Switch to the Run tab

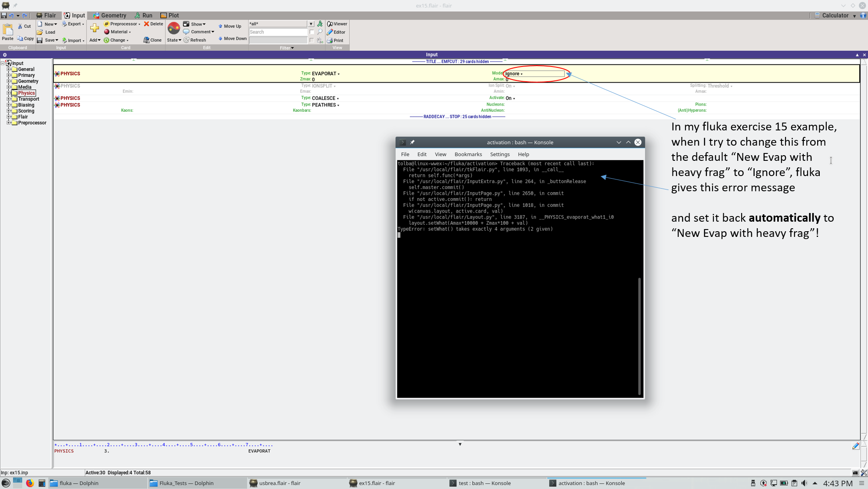(x=143, y=15)
